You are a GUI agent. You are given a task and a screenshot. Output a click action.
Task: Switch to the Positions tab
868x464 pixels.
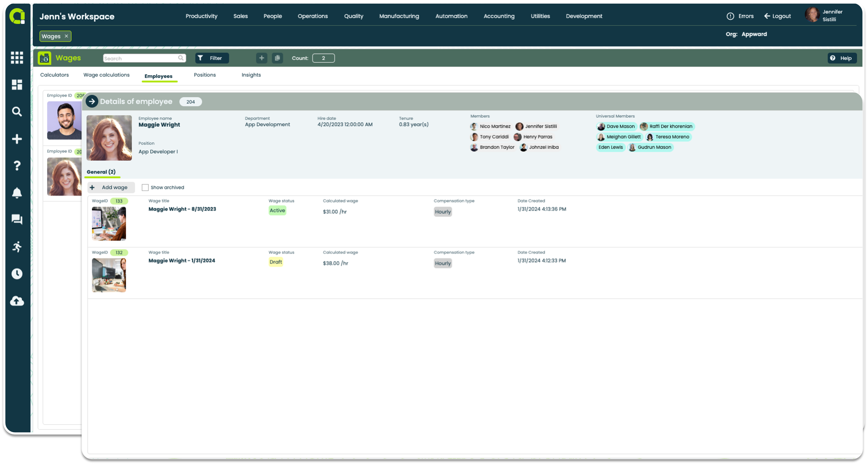click(x=205, y=75)
